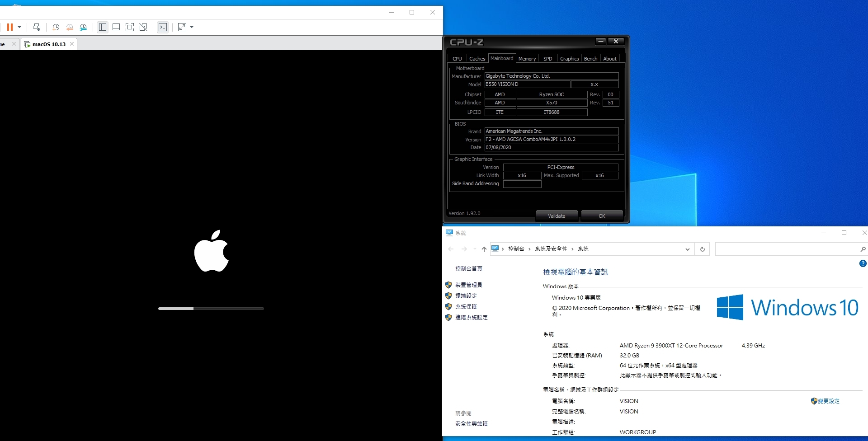Maximize the VMware Workstation window
Screen dimensions: 868x441
click(x=412, y=12)
